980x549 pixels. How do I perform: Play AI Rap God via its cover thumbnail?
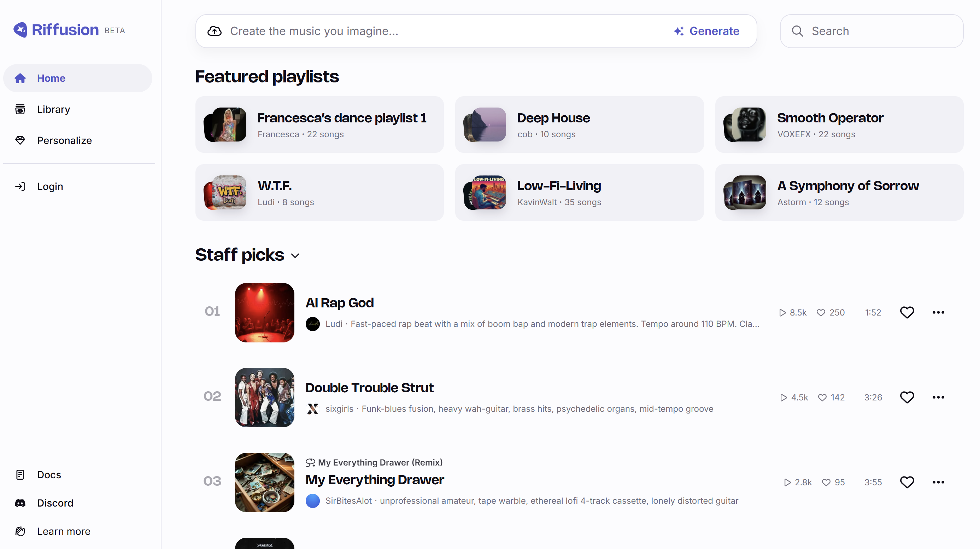264,312
